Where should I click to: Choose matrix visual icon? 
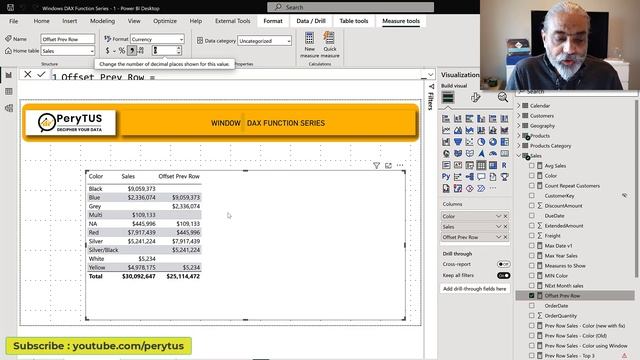(x=493, y=165)
